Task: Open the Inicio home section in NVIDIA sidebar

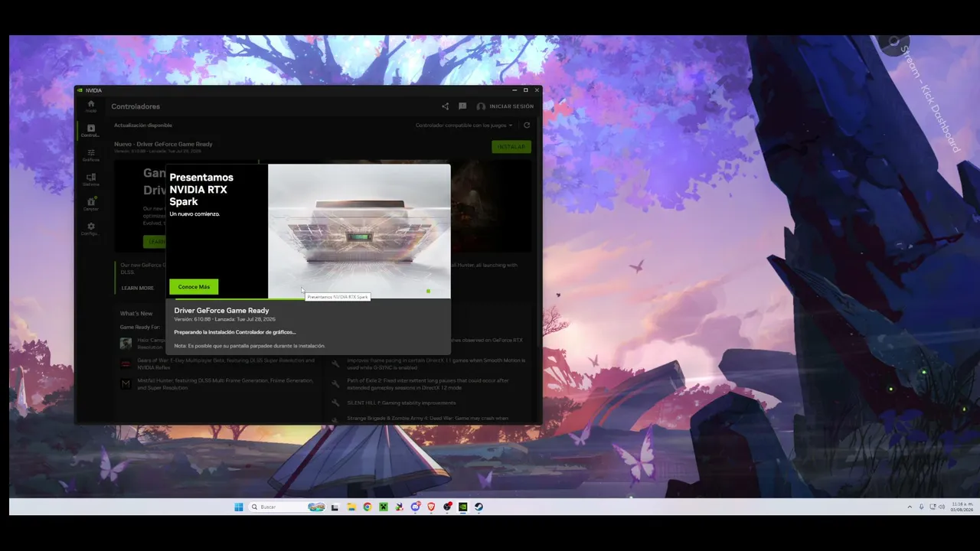Action: (x=90, y=106)
